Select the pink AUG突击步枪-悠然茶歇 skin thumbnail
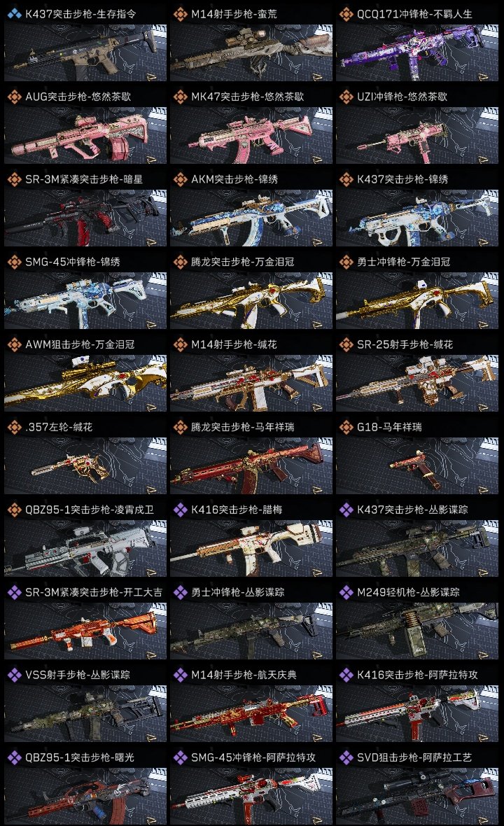The image size is (504, 826). tap(85, 135)
